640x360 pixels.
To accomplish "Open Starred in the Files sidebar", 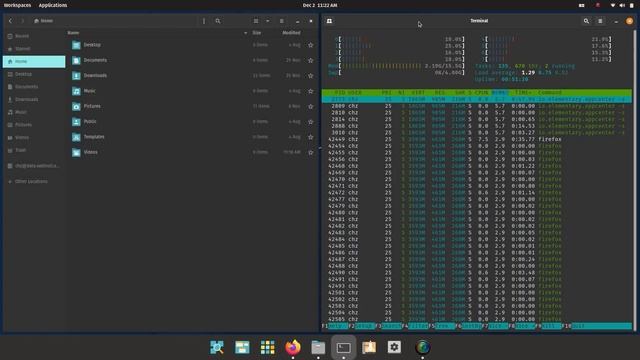I will point(34,49).
